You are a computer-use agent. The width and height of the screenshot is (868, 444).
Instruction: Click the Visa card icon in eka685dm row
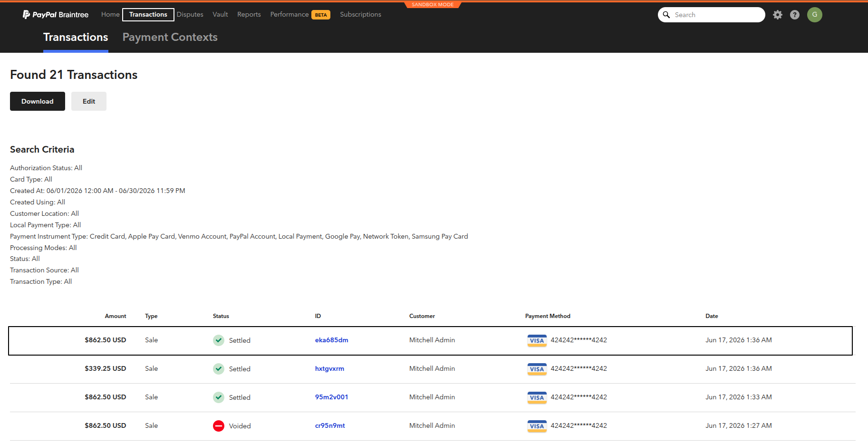[x=537, y=340]
